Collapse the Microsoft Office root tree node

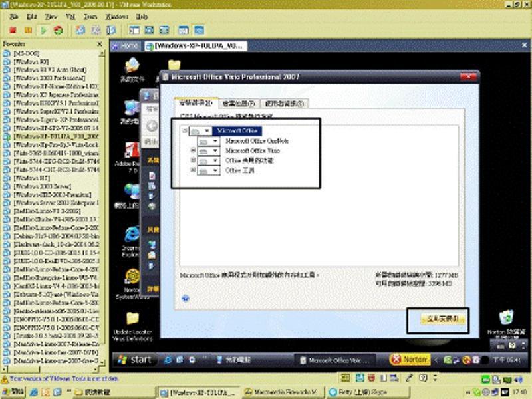(185, 130)
